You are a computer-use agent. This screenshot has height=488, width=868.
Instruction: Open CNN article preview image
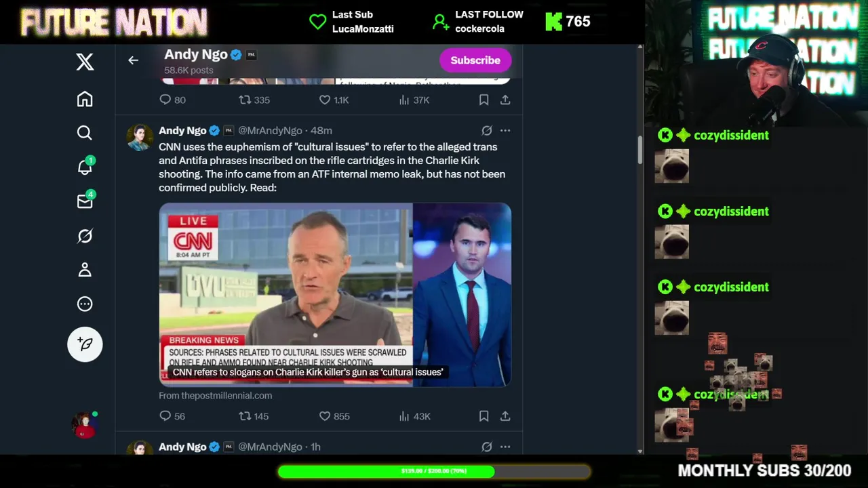(335, 295)
